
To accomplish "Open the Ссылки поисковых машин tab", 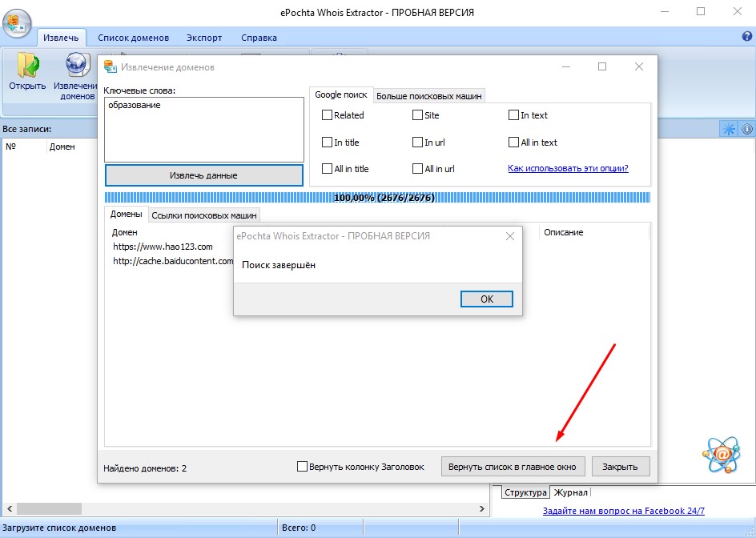I will pyautogui.click(x=204, y=215).
